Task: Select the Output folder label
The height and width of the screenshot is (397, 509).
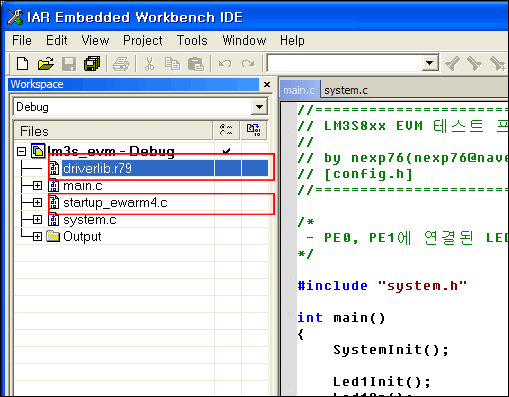Action: click(x=82, y=237)
